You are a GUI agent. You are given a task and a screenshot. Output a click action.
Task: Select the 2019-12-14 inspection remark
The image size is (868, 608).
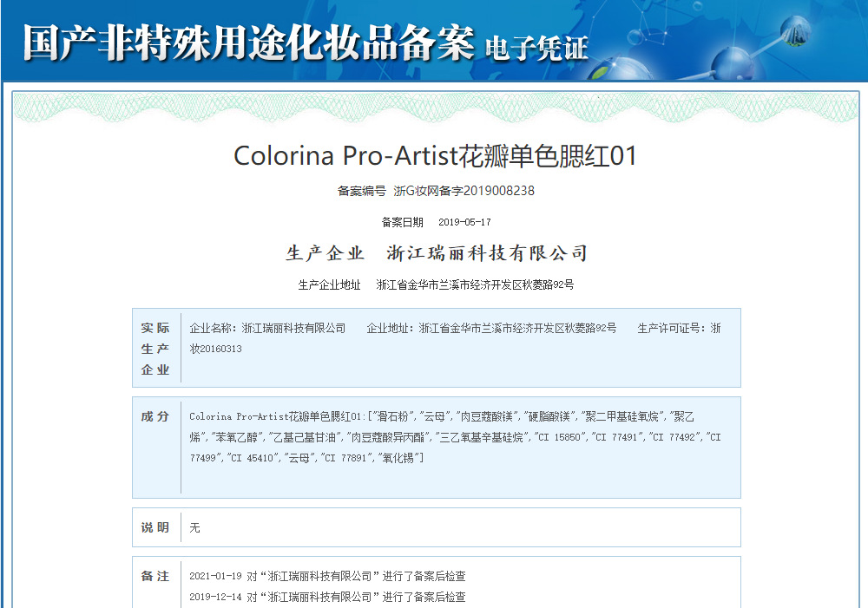pos(327,597)
